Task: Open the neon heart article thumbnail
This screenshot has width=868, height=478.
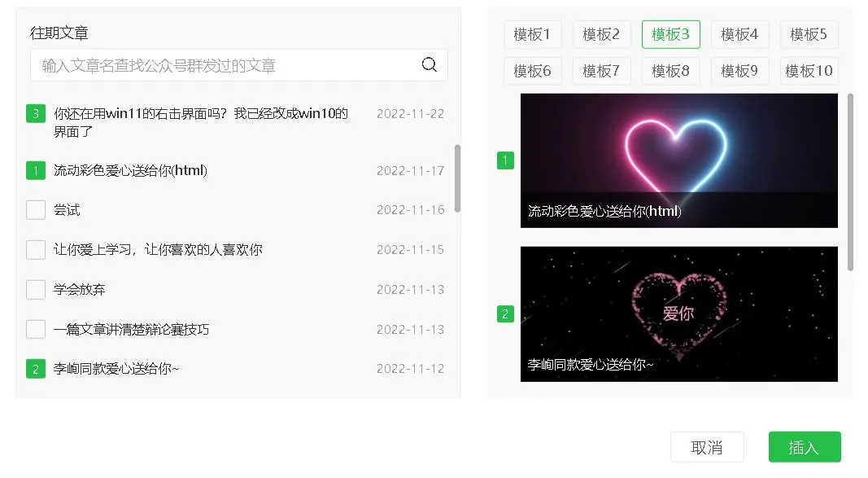Action: tap(678, 160)
